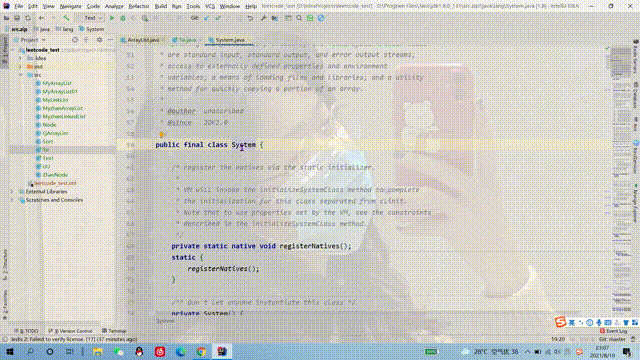Expand External Libraries node
Image resolution: width=640 pixels, height=360 pixels.
(12, 191)
